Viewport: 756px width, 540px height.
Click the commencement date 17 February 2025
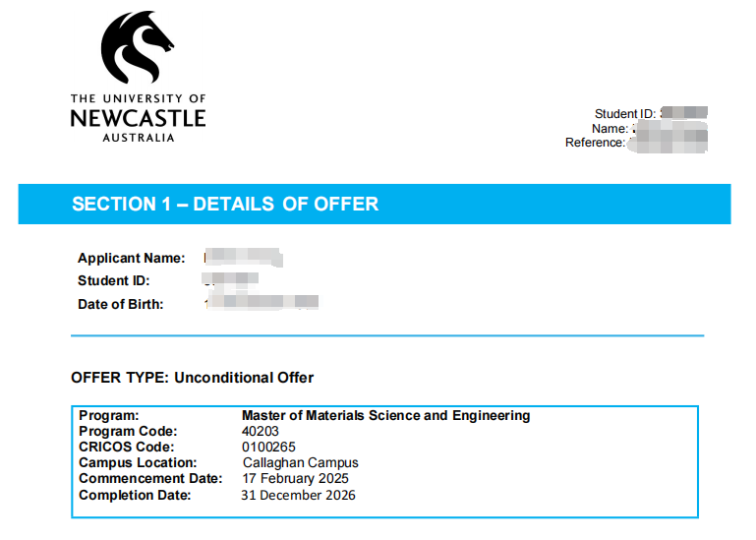coord(295,479)
